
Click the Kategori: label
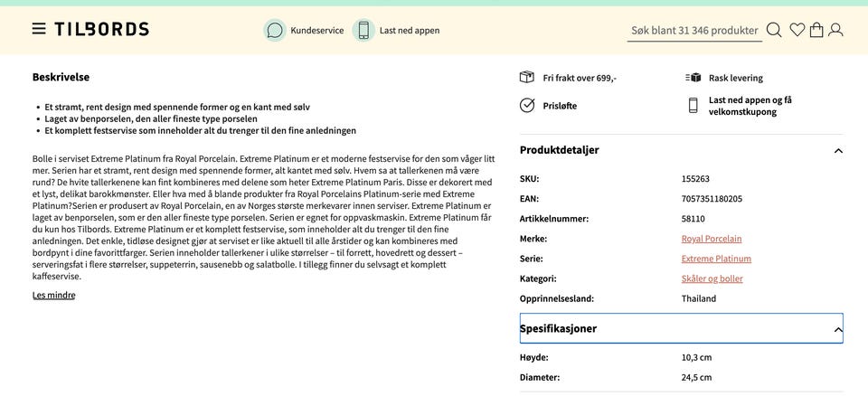538,278
